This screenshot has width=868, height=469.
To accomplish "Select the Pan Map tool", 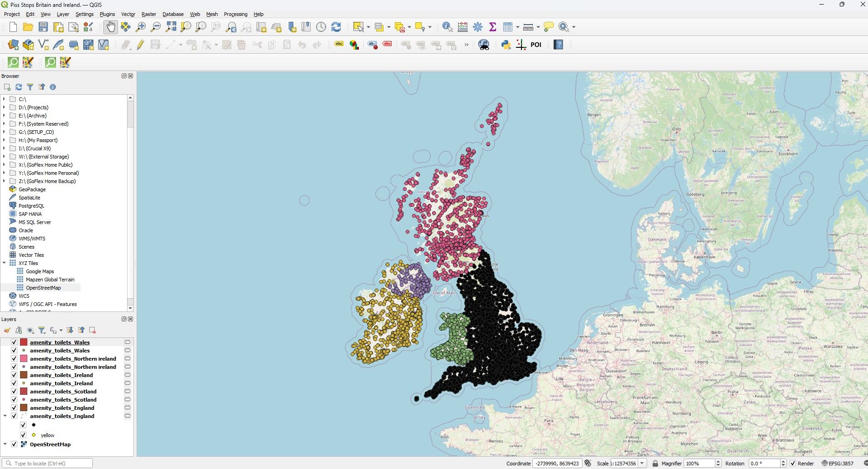I will (110, 26).
